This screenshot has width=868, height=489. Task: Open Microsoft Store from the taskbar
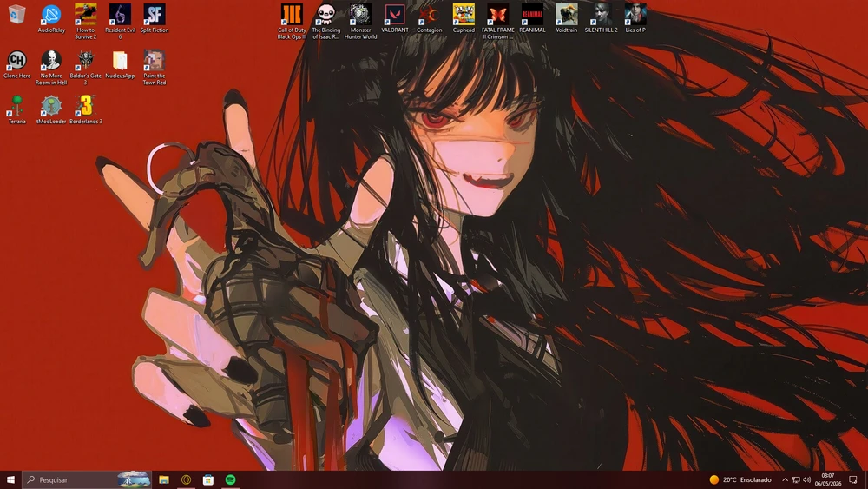(x=208, y=479)
